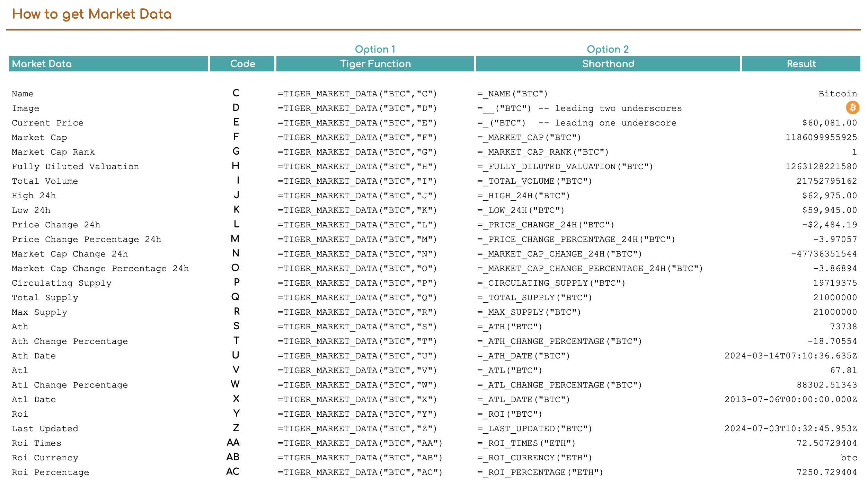The width and height of the screenshot is (868, 486).
Task: Click the Total Volume row label
Action: tap(45, 181)
